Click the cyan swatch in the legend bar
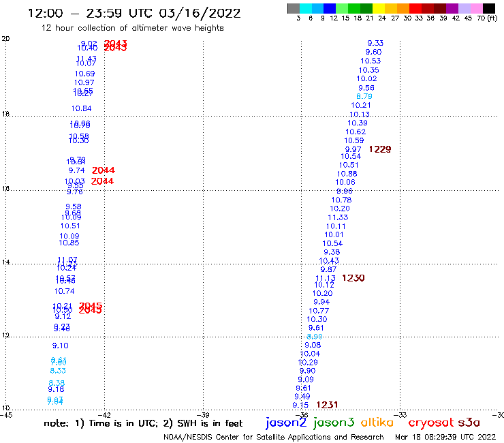The width and height of the screenshot is (504, 443). [x=306, y=9]
